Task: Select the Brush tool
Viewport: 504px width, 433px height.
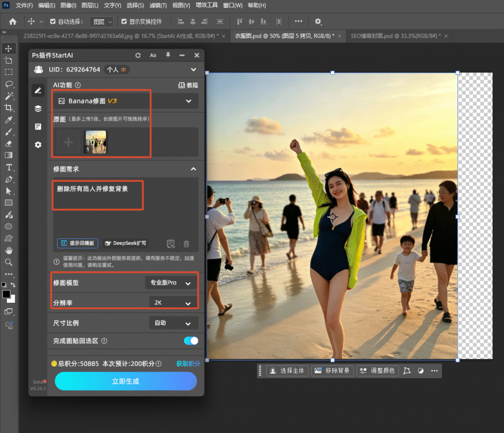Action: coord(9,132)
